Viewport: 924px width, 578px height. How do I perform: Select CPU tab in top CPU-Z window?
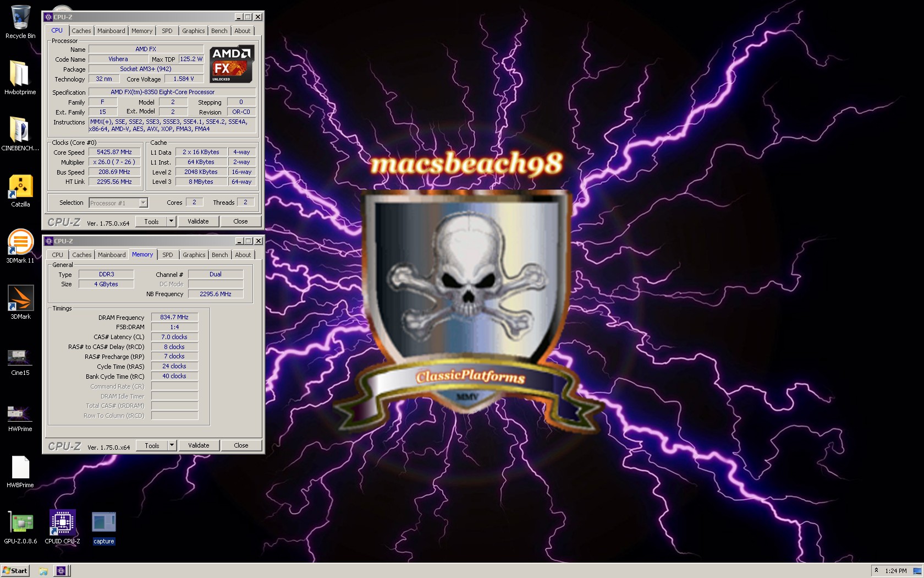coord(57,30)
